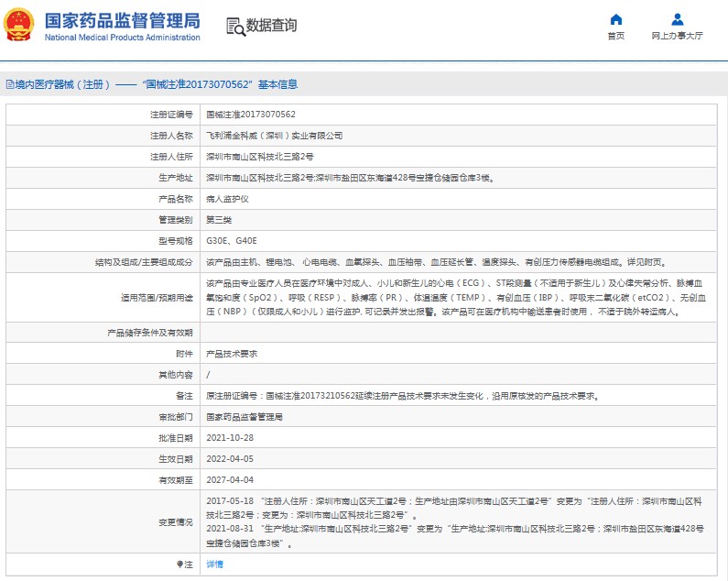Screen dimensions: 728x581
Task: Click the 网上办事大厅 label
Action: 677,36
